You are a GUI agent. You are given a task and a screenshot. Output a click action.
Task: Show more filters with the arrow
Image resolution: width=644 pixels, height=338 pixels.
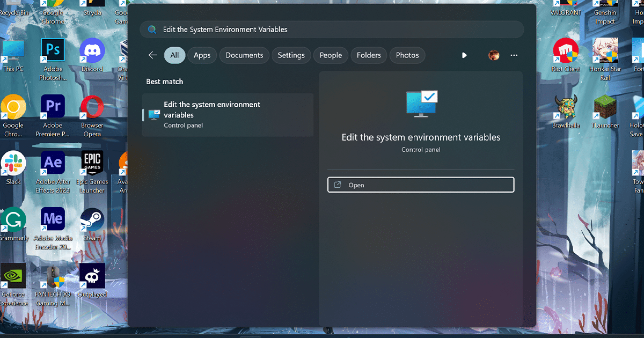[x=464, y=55]
